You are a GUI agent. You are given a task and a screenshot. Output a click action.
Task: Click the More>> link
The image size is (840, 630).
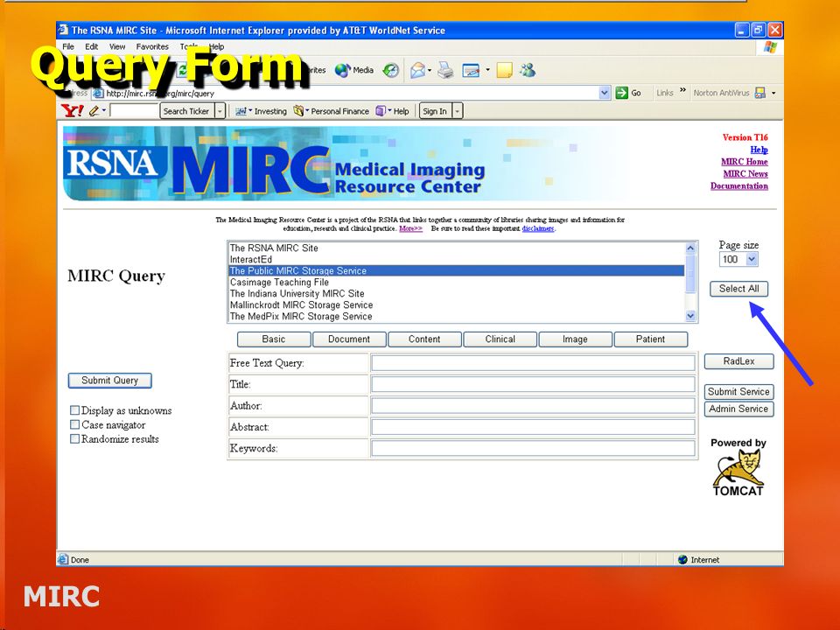pos(411,228)
